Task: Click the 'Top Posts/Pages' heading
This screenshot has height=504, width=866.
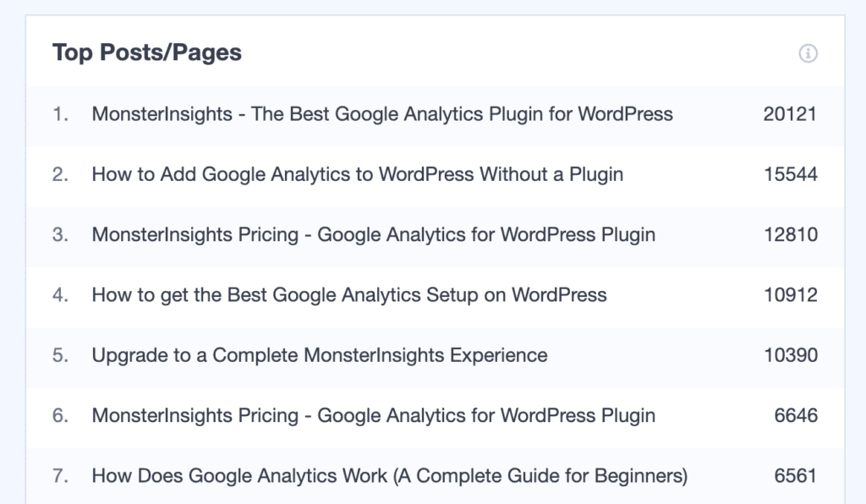Action: (147, 53)
